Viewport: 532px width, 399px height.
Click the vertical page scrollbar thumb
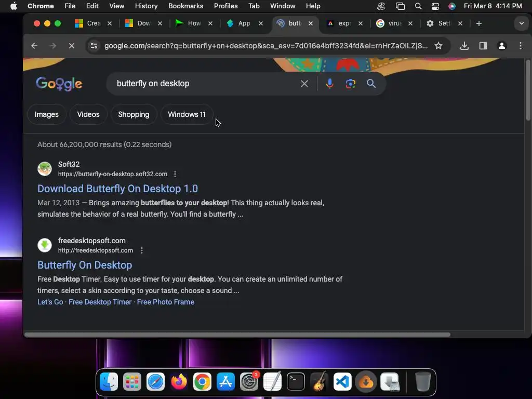[x=528, y=90]
